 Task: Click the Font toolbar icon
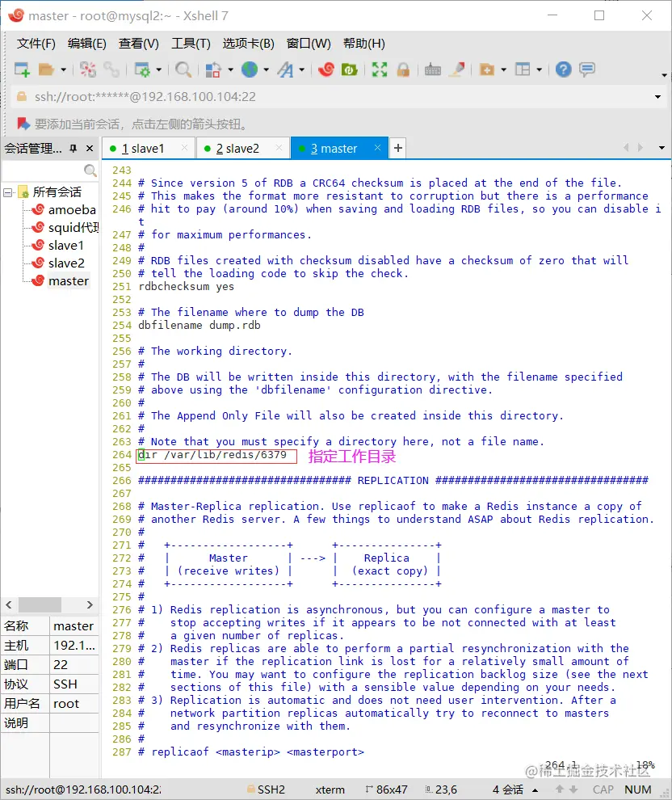286,69
